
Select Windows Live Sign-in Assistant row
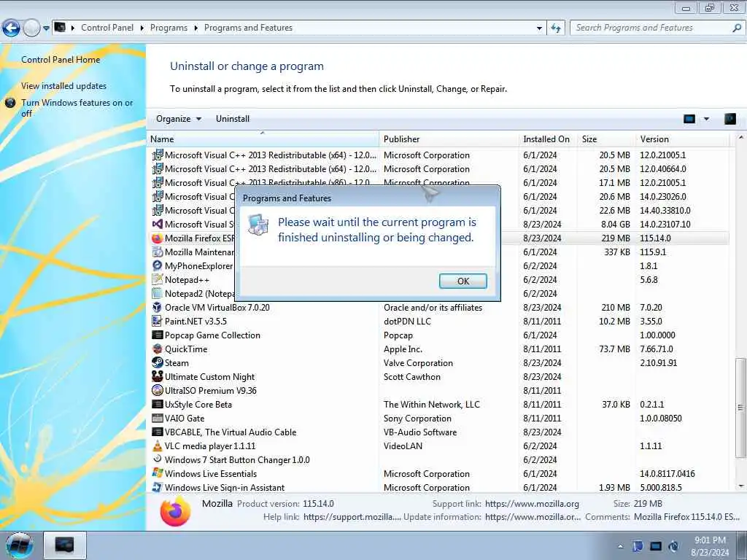(439, 487)
